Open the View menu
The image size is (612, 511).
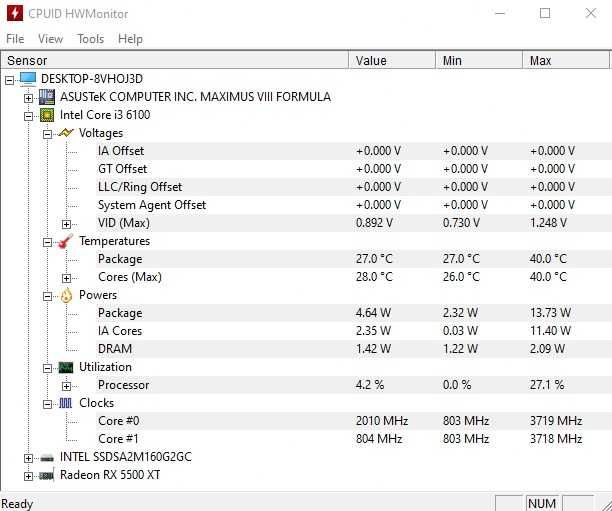[x=50, y=39]
